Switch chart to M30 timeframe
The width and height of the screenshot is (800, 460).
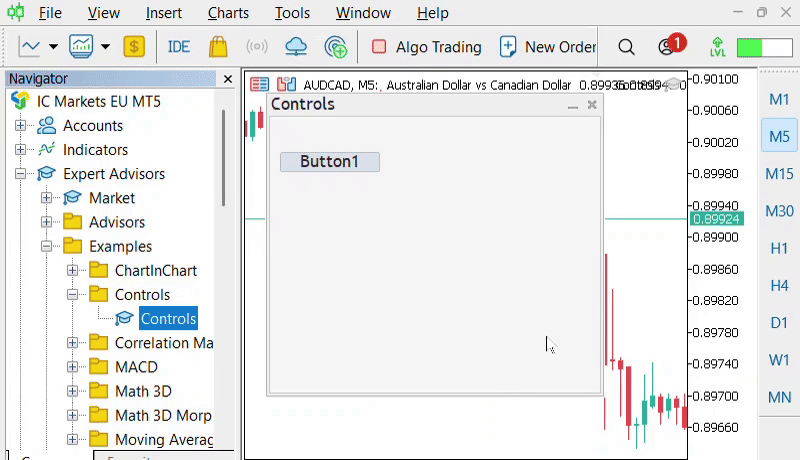tap(779, 211)
